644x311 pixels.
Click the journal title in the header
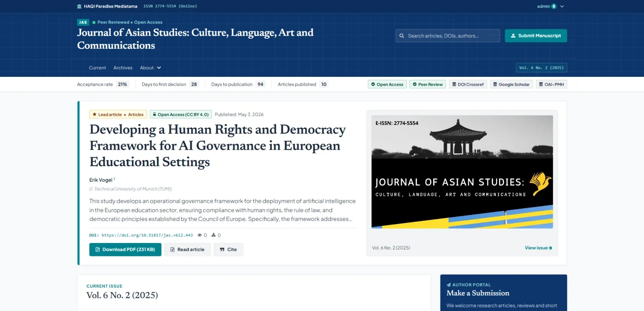[x=195, y=39]
